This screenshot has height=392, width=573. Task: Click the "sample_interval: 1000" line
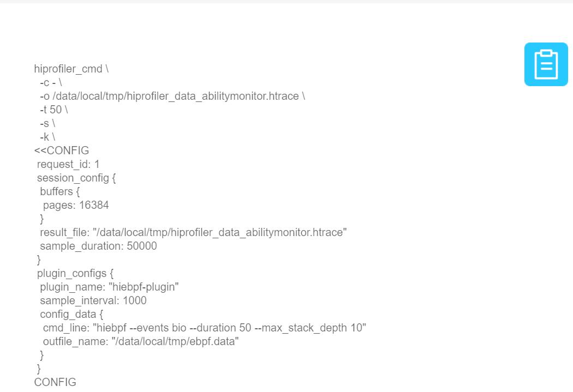93,300
